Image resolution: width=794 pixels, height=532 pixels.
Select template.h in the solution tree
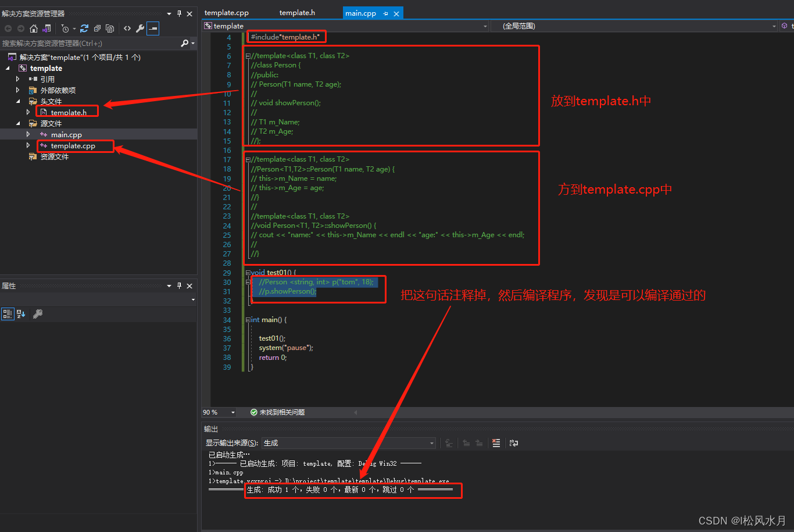click(x=69, y=112)
